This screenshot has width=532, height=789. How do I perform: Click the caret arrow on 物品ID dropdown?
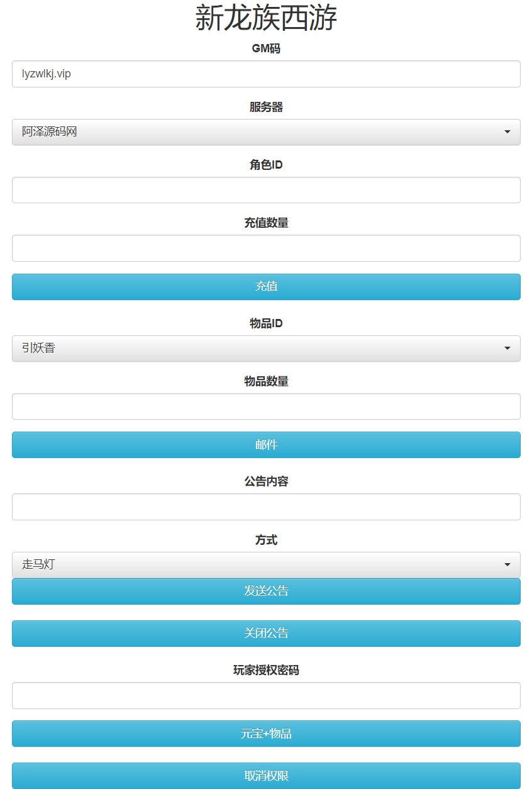click(507, 349)
